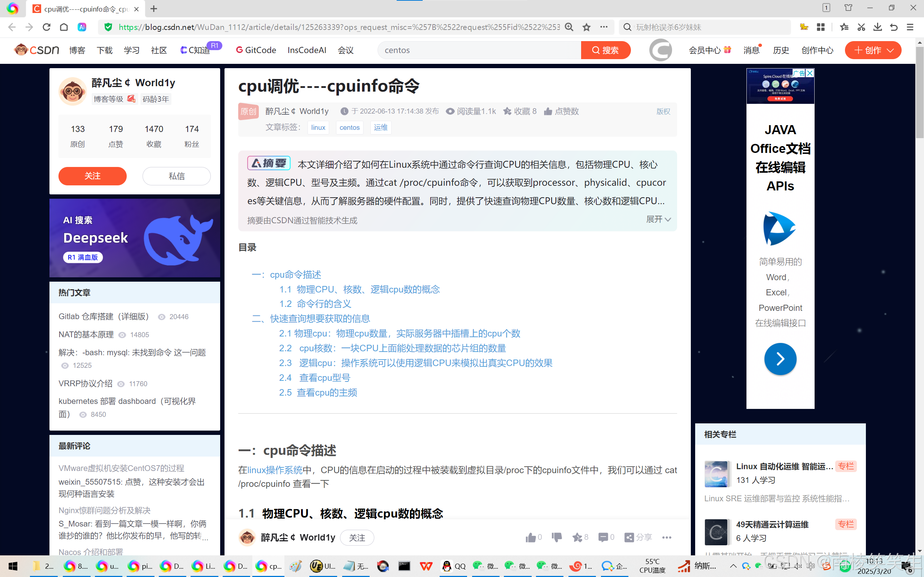The width and height of the screenshot is (924, 577).
Task: Bookmark page with address bar star icon
Action: (587, 27)
